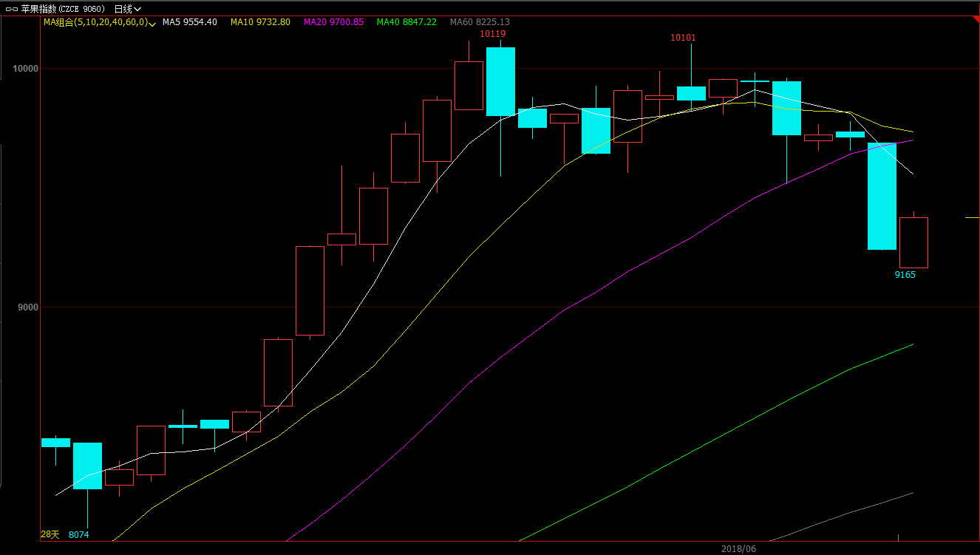This screenshot has width=980, height=555.
Task: Click the cyan candlestick with low 8074
Action: (87, 466)
